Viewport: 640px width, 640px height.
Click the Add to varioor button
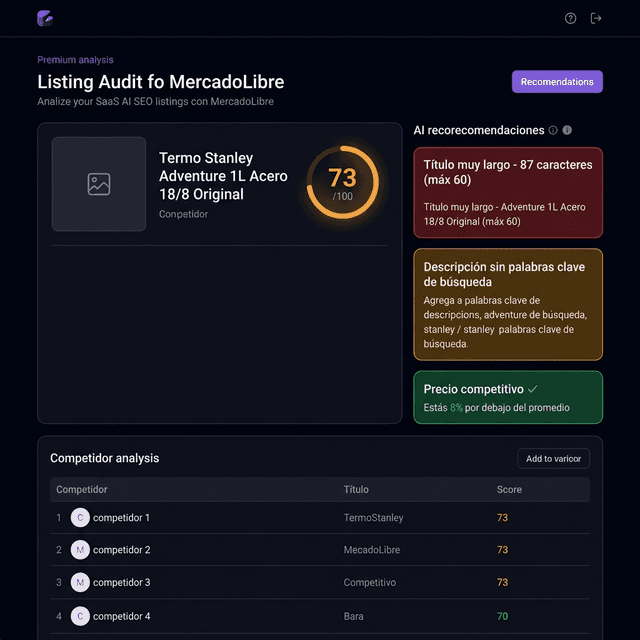click(553, 458)
